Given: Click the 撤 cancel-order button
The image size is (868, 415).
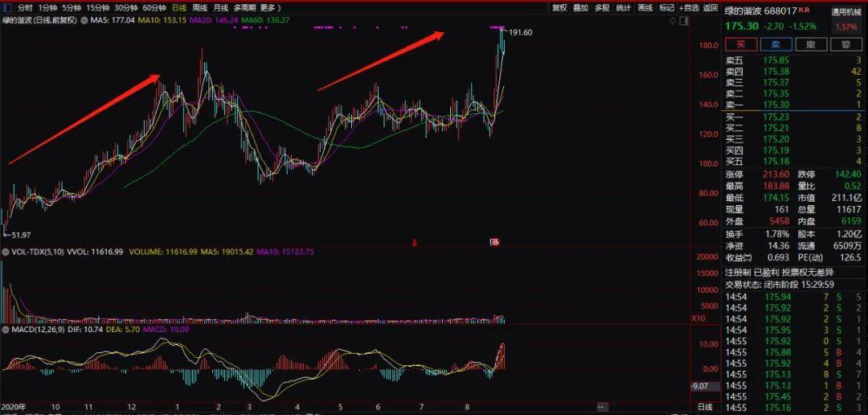Looking at the screenshot, I should [x=811, y=45].
